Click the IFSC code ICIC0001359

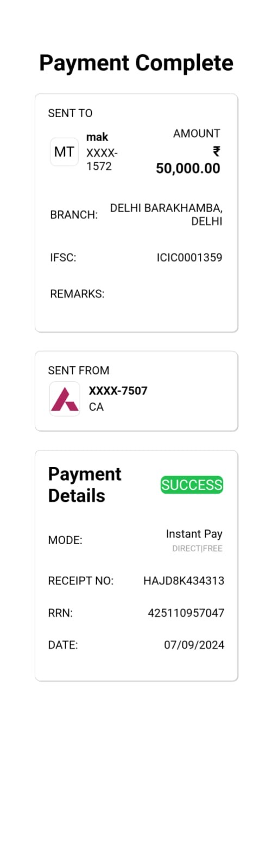189,258
